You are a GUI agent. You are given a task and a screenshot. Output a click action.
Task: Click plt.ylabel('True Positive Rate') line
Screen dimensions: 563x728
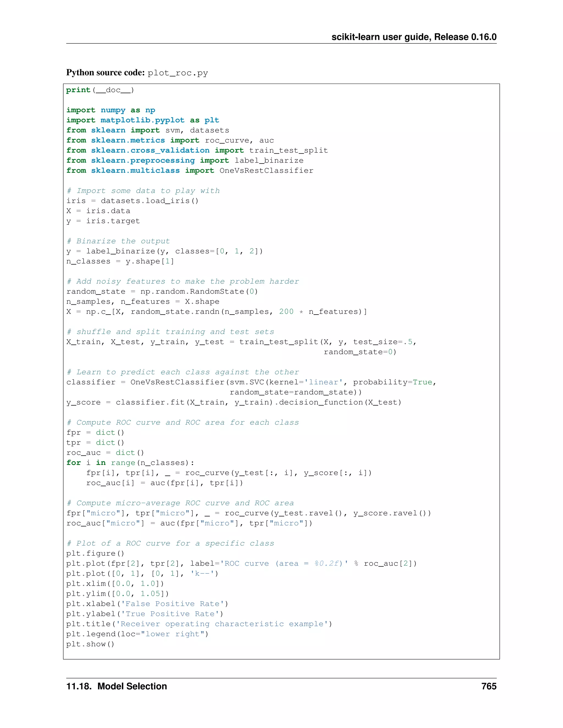point(145,614)
